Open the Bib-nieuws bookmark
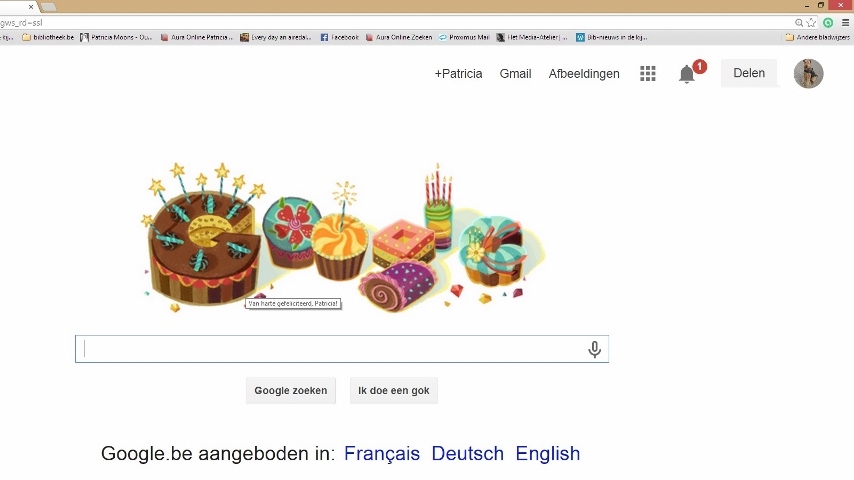This screenshot has height=480, width=854. pos(611,37)
